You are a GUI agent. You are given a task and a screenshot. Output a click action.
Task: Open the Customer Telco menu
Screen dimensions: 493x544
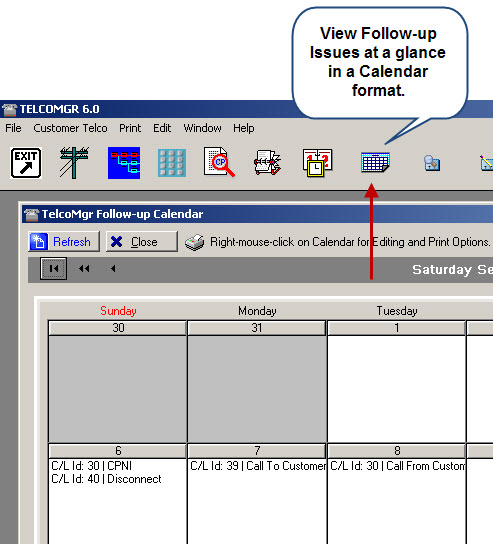(x=70, y=128)
